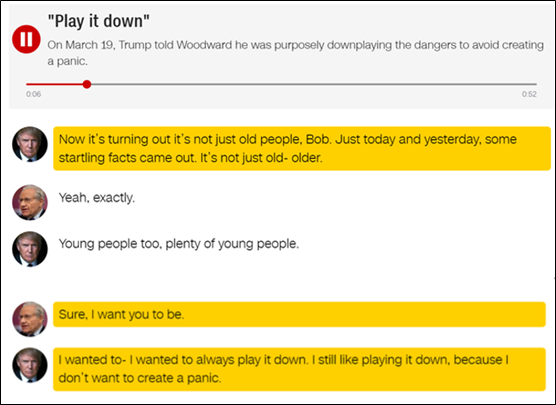Select the line 'Young people too, plenty of young people.'
556x405 pixels.
click(x=179, y=244)
